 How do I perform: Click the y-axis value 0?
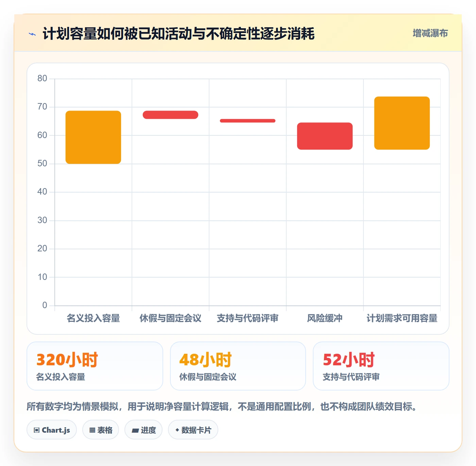tap(45, 305)
